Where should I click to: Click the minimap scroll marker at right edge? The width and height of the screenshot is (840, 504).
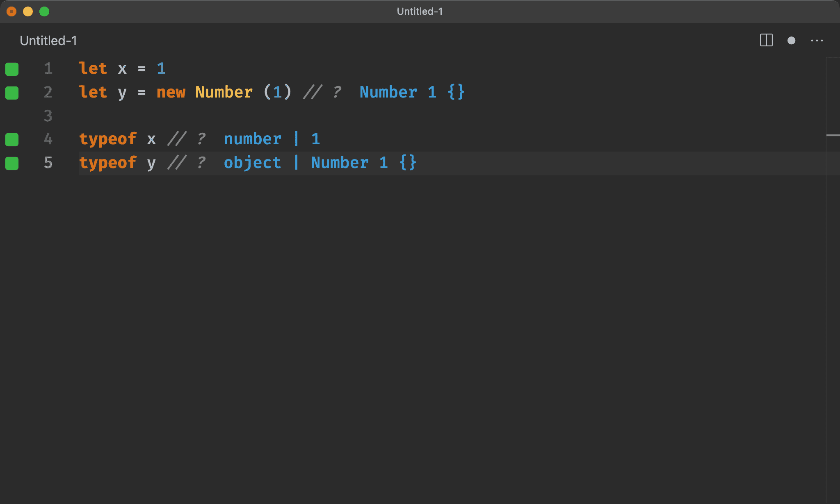point(833,135)
